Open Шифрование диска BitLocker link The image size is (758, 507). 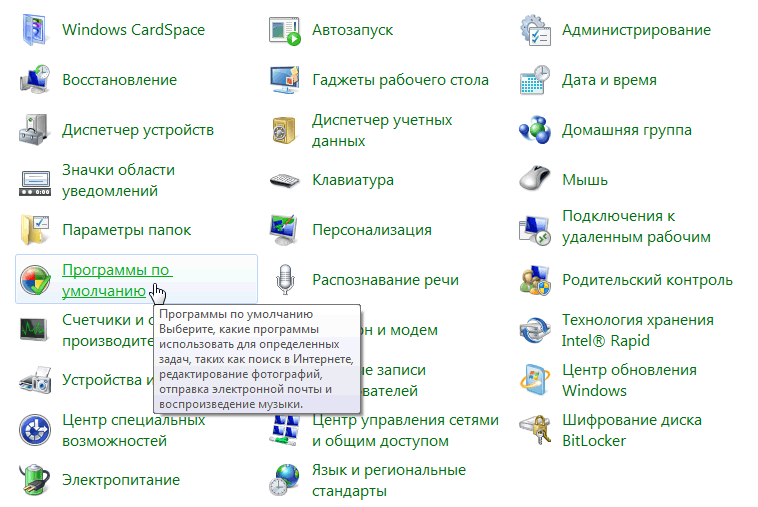631,430
